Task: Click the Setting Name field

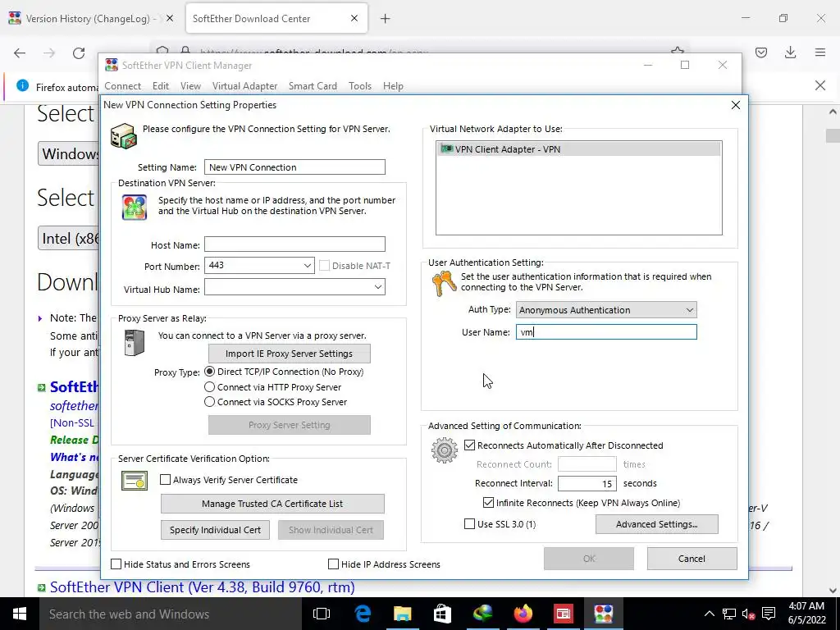Action: click(x=294, y=167)
